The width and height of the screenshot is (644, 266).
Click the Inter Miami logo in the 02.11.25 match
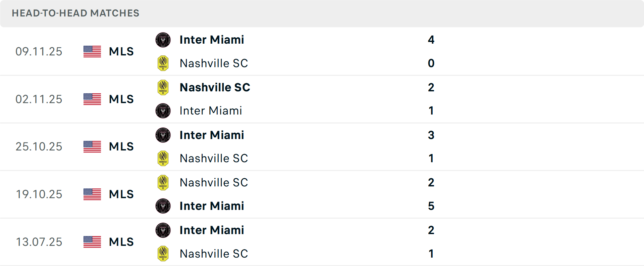163,111
